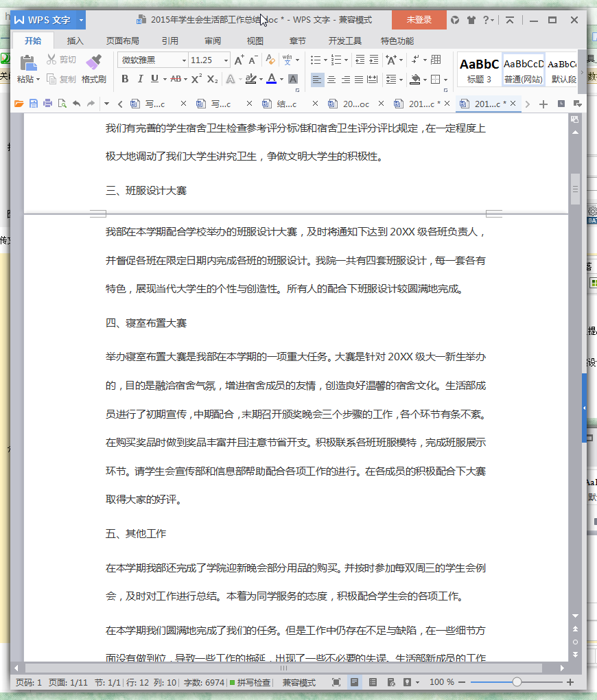Open the font size dropdown
The image size is (597, 700).
226,60
